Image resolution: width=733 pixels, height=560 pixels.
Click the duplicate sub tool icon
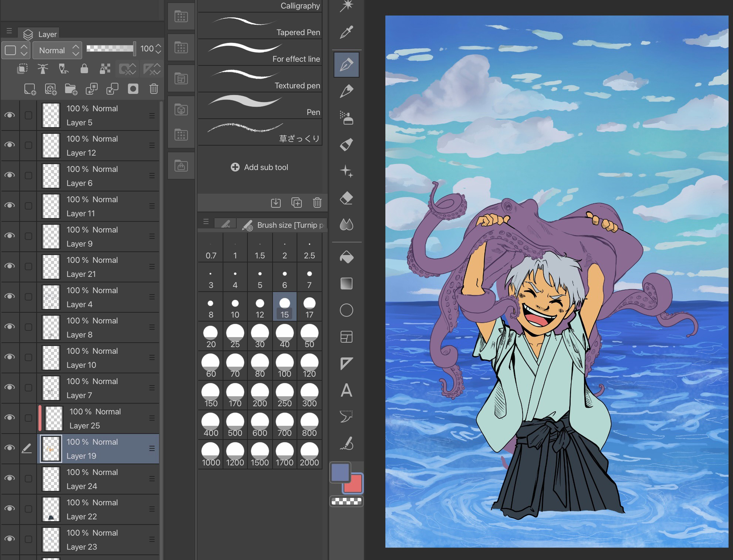(x=297, y=203)
